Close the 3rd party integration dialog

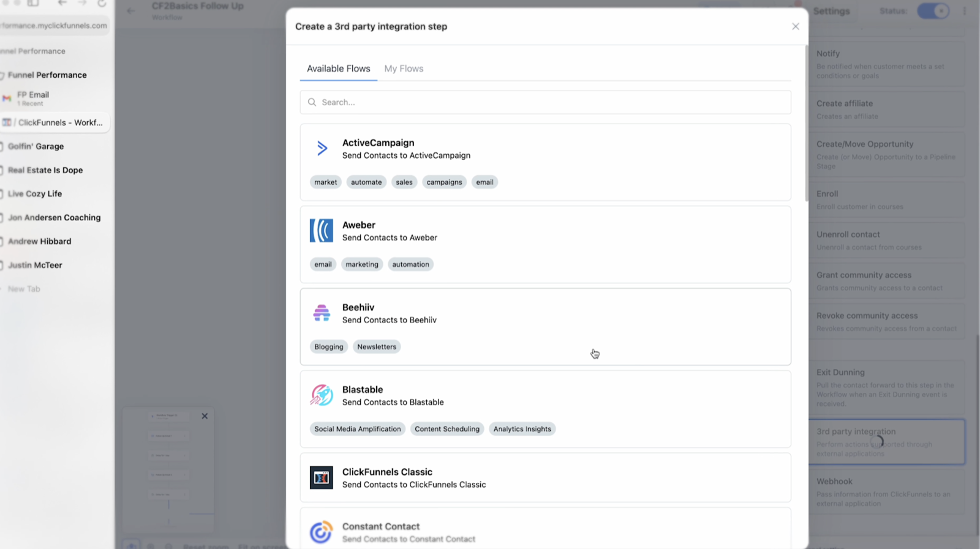coord(795,26)
